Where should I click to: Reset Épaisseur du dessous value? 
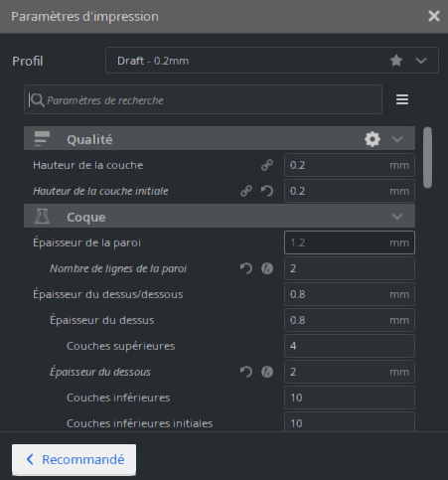tap(246, 372)
